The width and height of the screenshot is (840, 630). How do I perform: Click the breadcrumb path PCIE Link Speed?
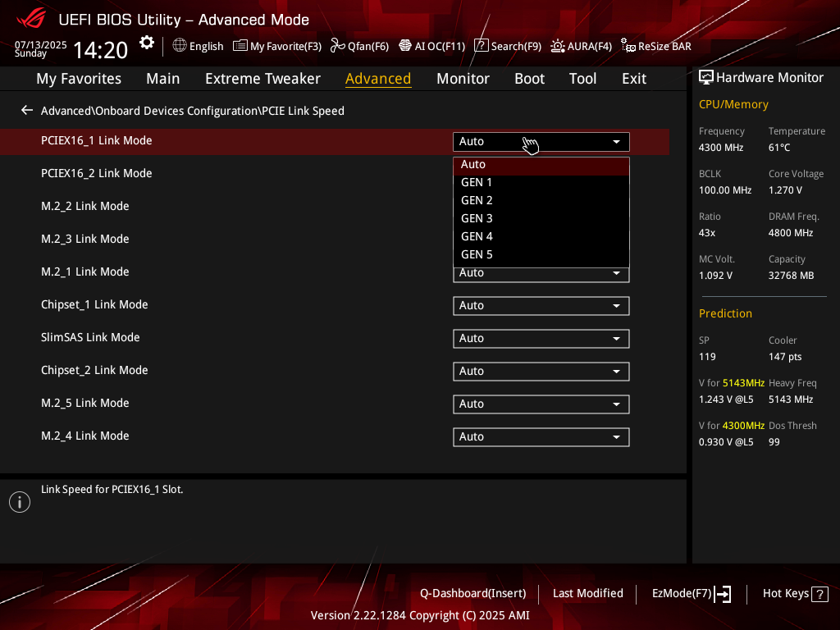point(304,111)
